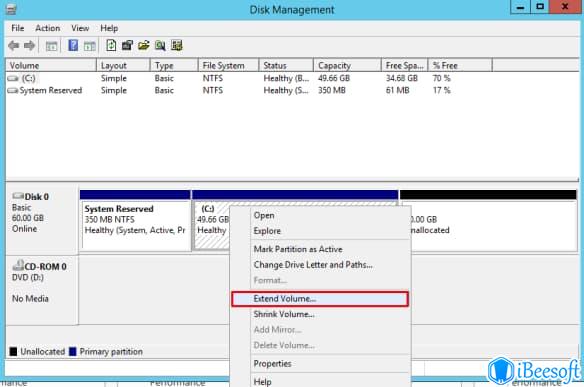
Task: Select System Reserved row in volume list
Action: pos(250,91)
